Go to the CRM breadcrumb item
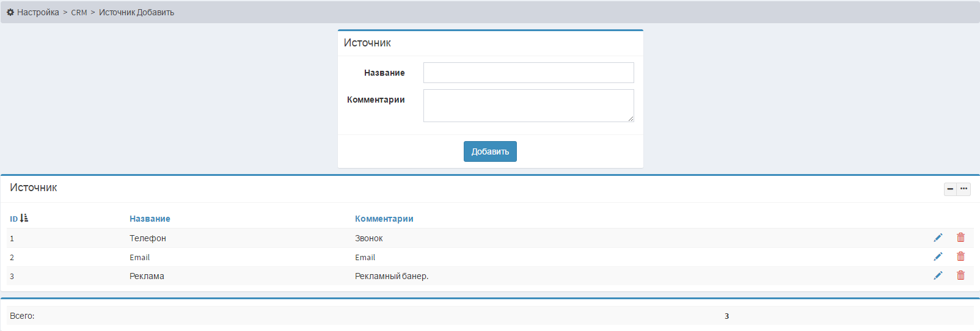 click(x=79, y=12)
